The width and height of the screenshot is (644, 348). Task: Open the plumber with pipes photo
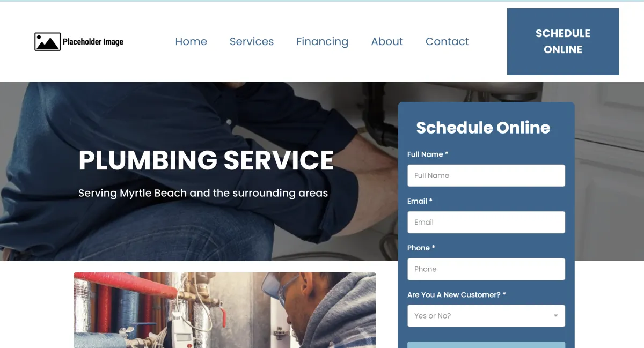(224, 310)
